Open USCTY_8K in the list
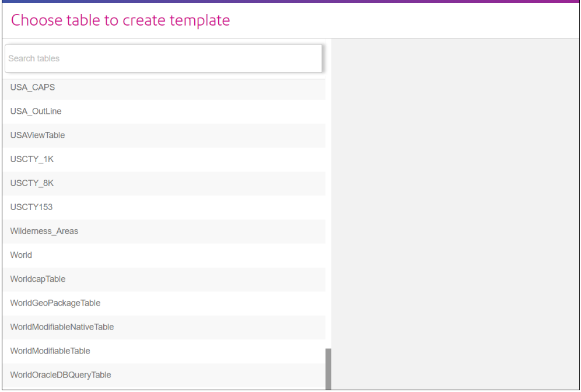The width and height of the screenshot is (581, 392). 32,183
